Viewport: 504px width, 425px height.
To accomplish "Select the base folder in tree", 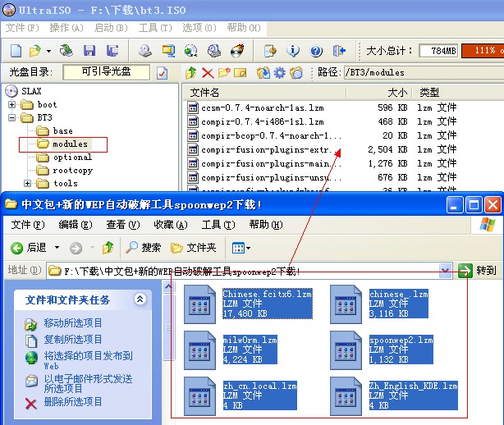I will [x=62, y=130].
